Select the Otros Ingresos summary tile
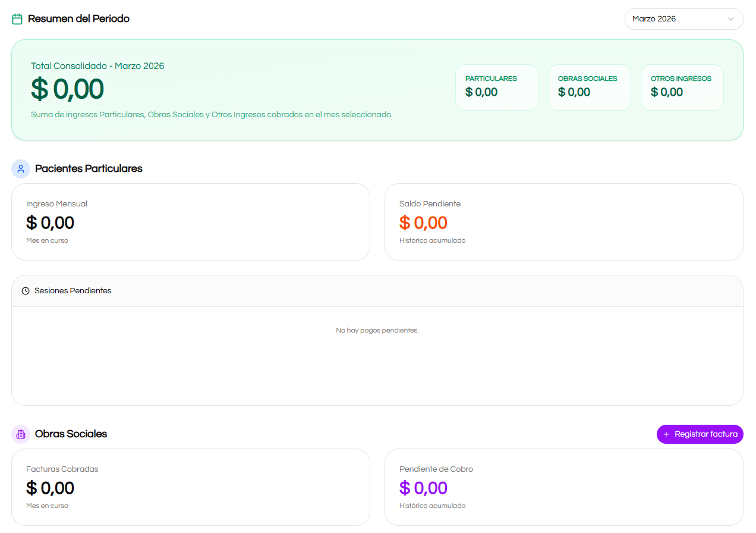This screenshot has height=533, width=756. point(682,87)
